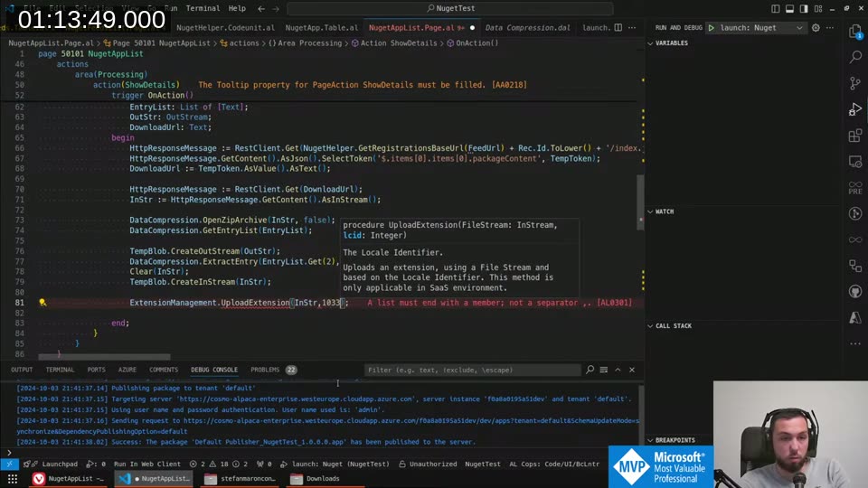Click the debug console filter input field

pyautogui.click(x=472, y=370)
